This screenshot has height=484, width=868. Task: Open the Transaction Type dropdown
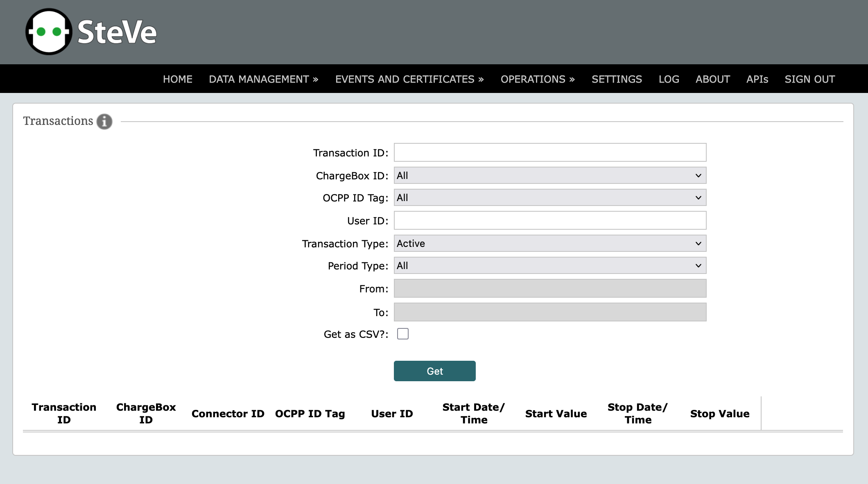coord(550,244)
